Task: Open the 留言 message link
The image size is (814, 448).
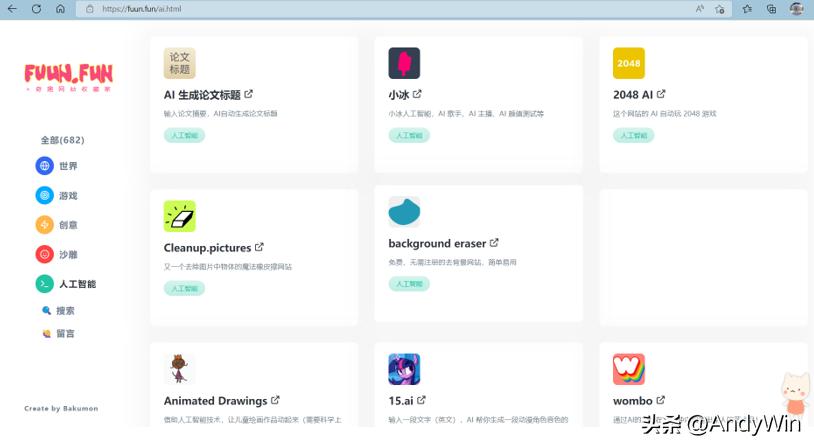Action: click(x=65, y=333)
